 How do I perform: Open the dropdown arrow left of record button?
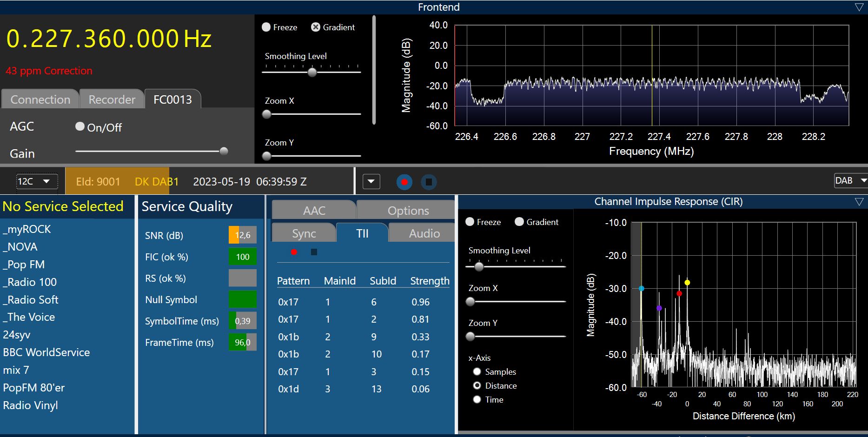pyautogui.click(x=371, y=181)
